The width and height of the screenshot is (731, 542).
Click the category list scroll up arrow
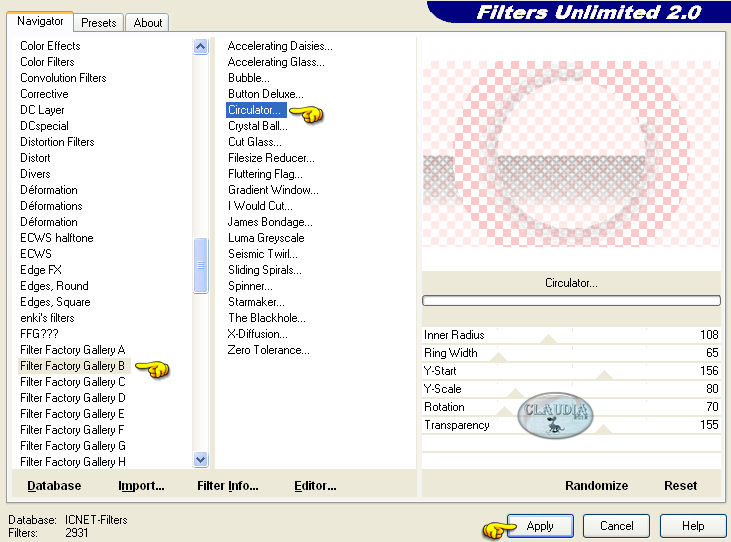click(200, 46)
